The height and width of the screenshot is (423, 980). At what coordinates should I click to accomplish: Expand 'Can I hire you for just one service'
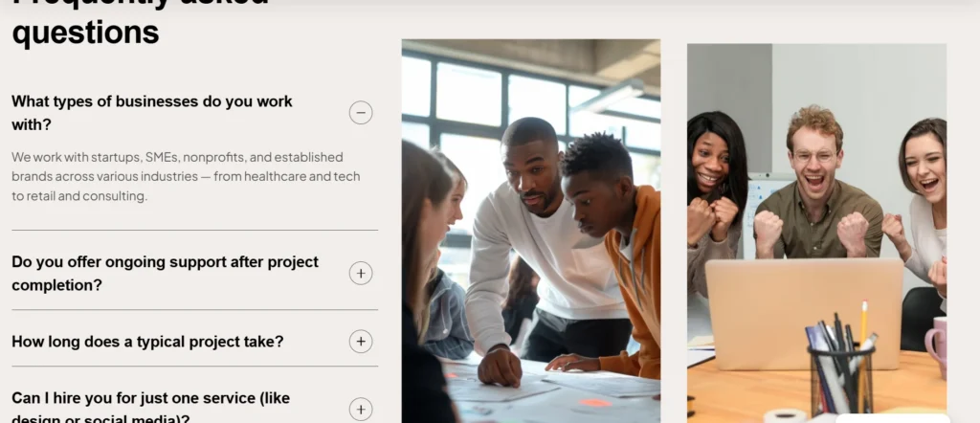click(x=150, y=406)
